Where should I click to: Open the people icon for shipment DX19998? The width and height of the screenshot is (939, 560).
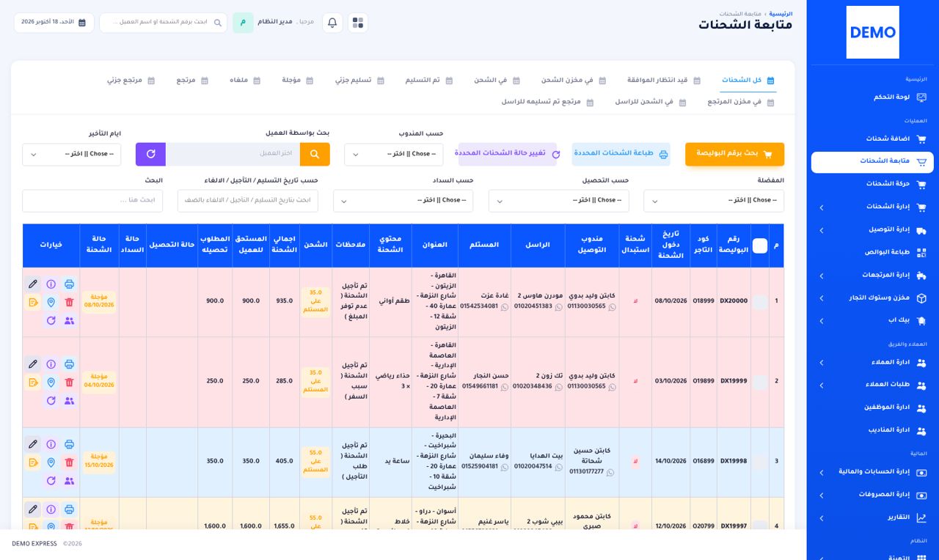pos(69,481)
